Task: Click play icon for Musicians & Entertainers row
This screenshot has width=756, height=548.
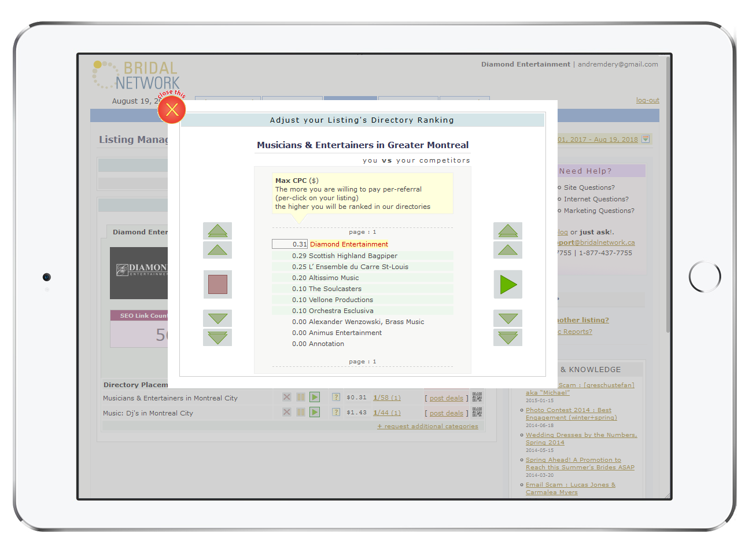Action: [315, 397]
